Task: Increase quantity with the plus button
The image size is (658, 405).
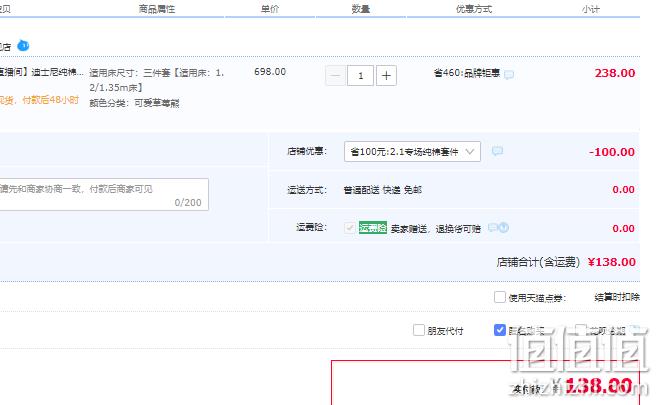Action: click(x=386, y=76)
